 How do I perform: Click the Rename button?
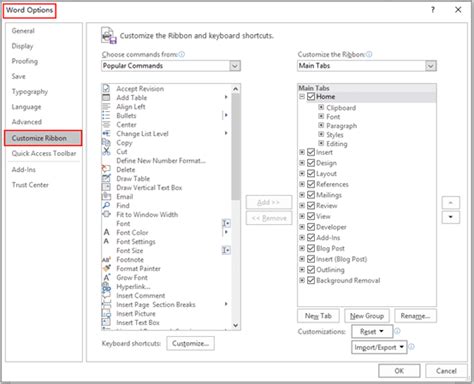pyautogui.click(x=415, y=316)
